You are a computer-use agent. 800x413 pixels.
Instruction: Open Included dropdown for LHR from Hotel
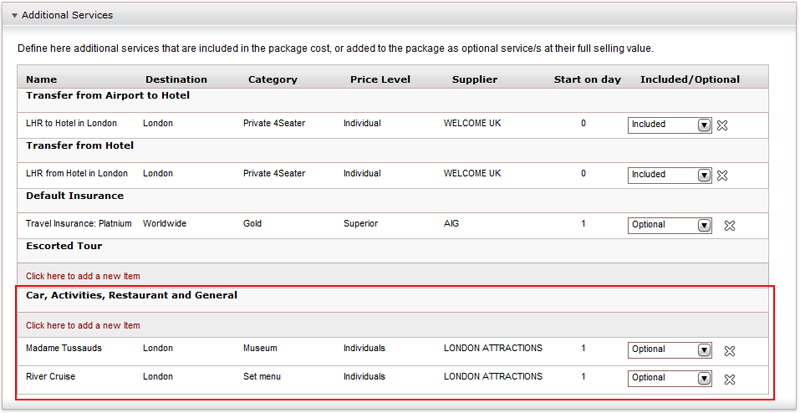click(669, 175)
